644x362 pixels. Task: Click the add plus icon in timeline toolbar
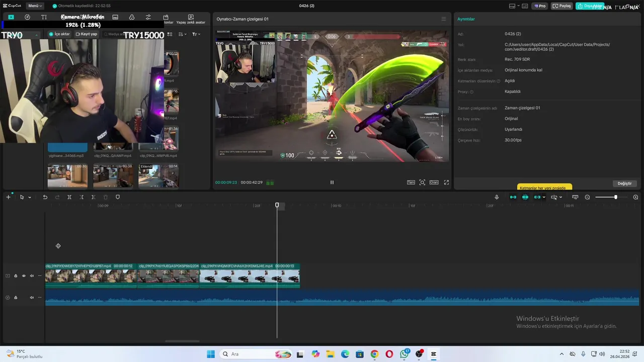(x=8, y=197)
